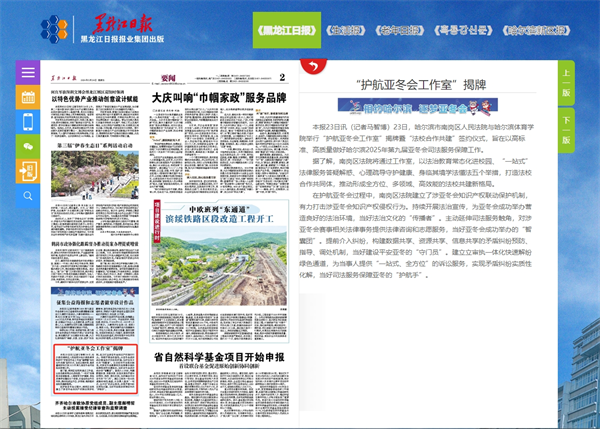Open the 省自然科学基金项目开始申报 article

pos(220,355)
